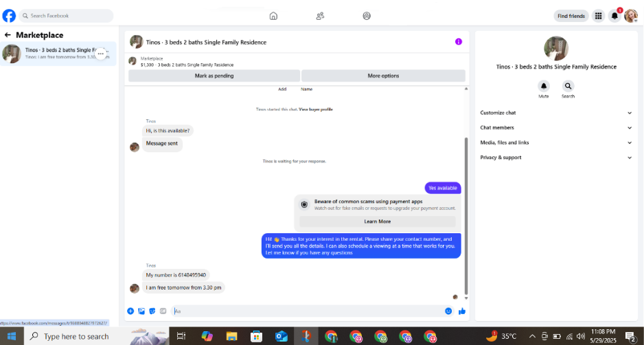
Task: Open the volume control in system tray
Action: 581,336
